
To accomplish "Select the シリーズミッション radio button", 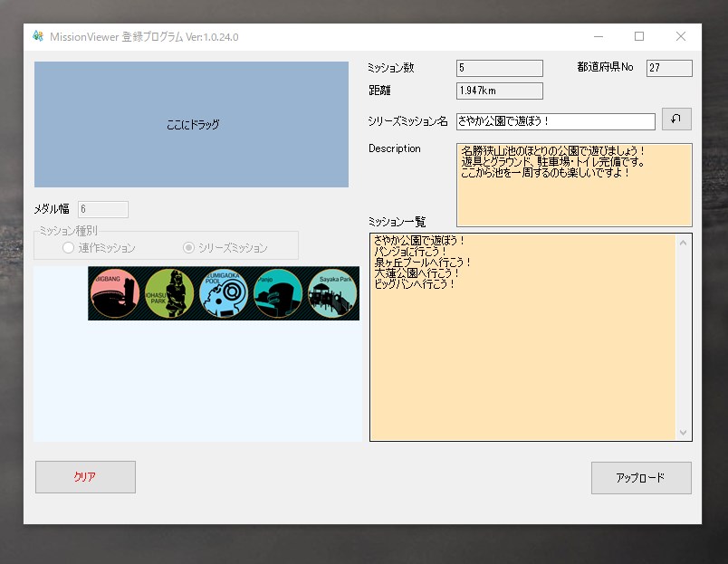I will (188, 248).
